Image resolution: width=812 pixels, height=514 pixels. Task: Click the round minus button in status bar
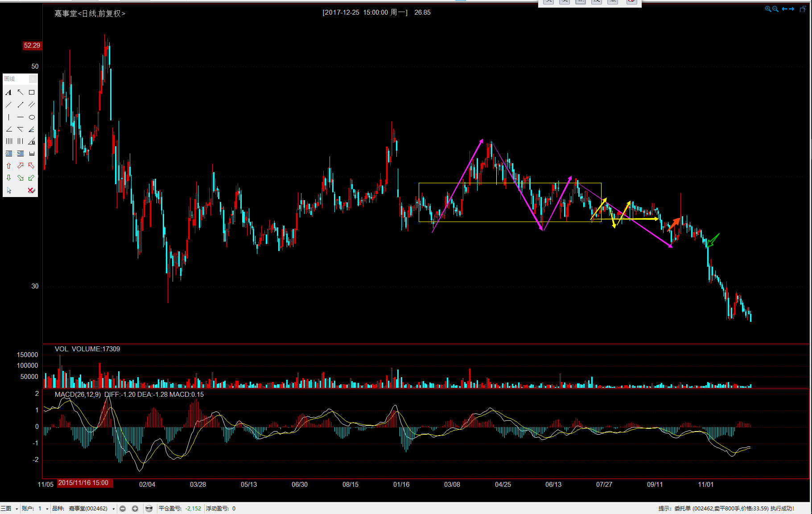coord(123,509)
